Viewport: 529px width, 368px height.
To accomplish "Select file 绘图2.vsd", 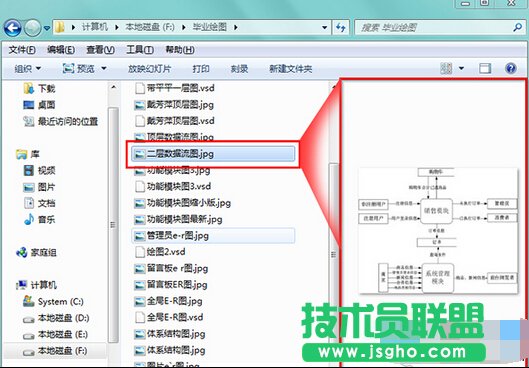I will pos(160,252).
